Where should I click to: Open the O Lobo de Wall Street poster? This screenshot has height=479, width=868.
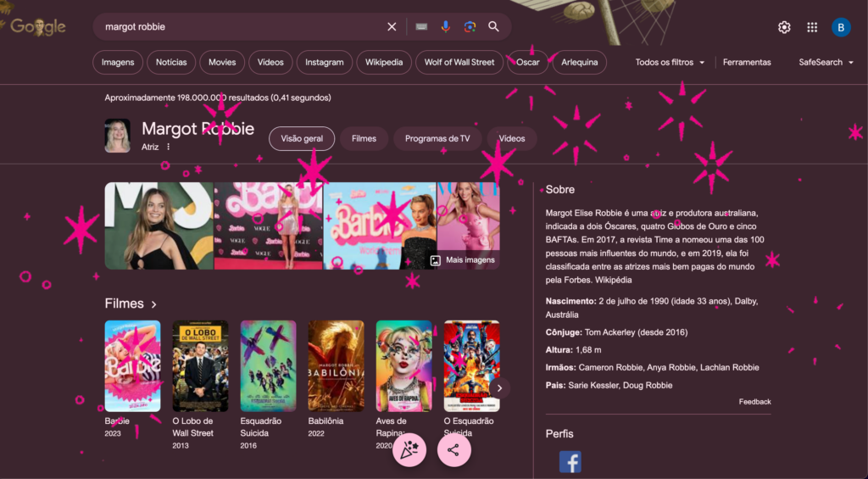point(200,366)
